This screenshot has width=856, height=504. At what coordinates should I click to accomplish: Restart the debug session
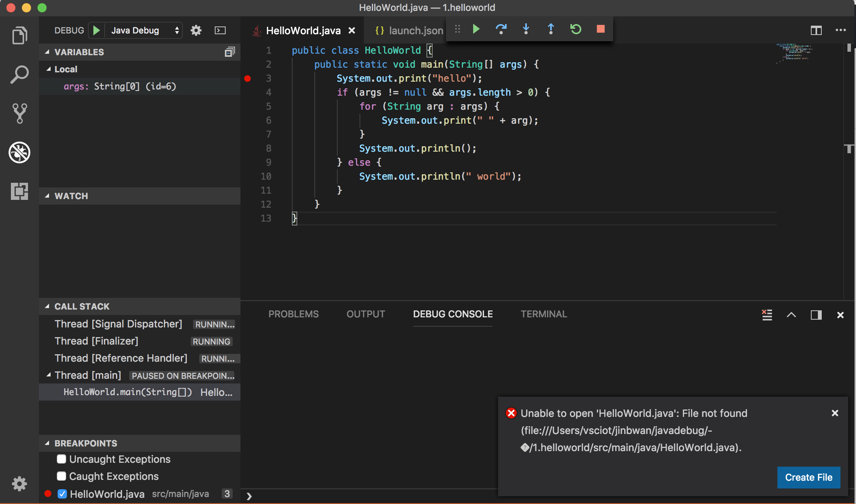coord(576,29)
